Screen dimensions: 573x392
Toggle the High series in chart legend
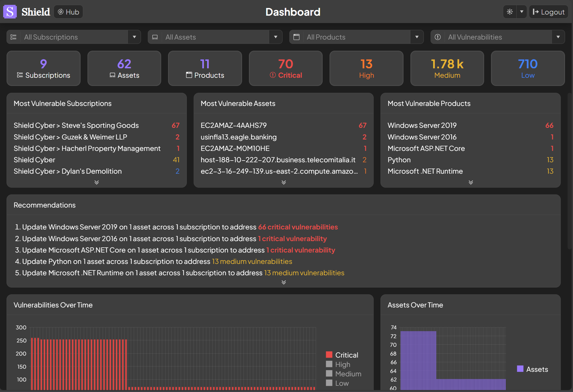(342, 364)
